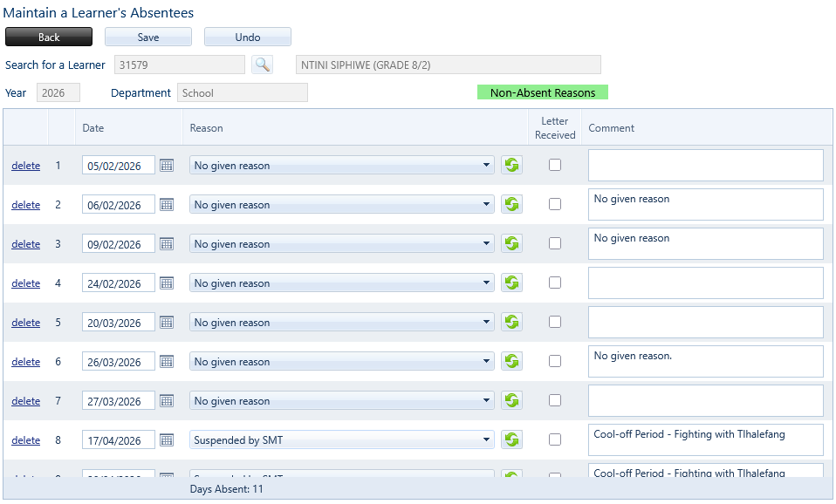The width and height of the screenshot is (836, 504).
Task: Open calendar picker for 17/04/2026 row
Action: coord(167,440)
